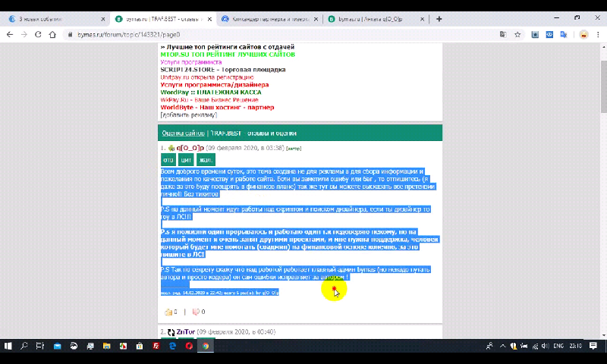Open the 'Оценка сайтов' breadcrumb link

(183, 133)
